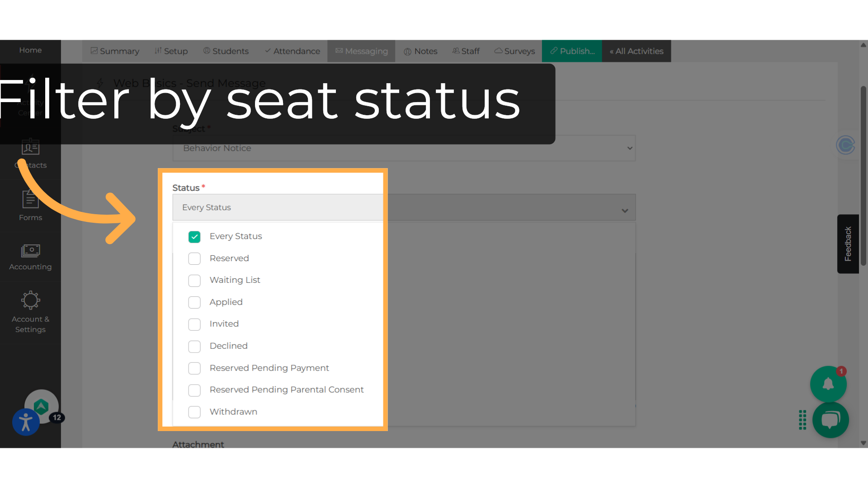Viewport: 868px width, 488px height.
Task: Click the Withdrawn option label
Action: (233, 412)
